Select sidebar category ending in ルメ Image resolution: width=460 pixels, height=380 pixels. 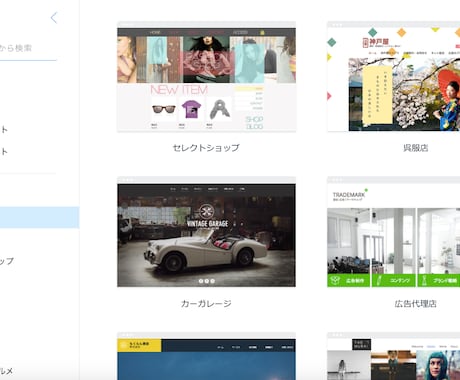6,371
